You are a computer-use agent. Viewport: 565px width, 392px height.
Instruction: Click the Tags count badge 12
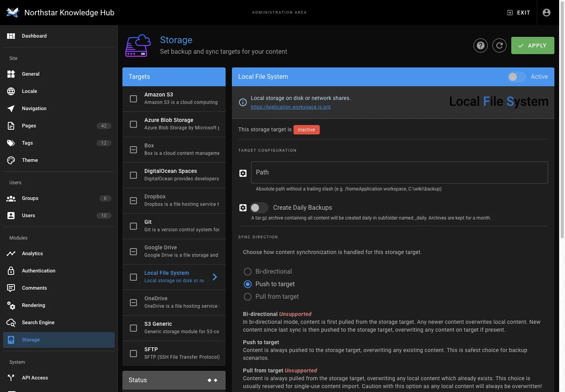[104, 143]
